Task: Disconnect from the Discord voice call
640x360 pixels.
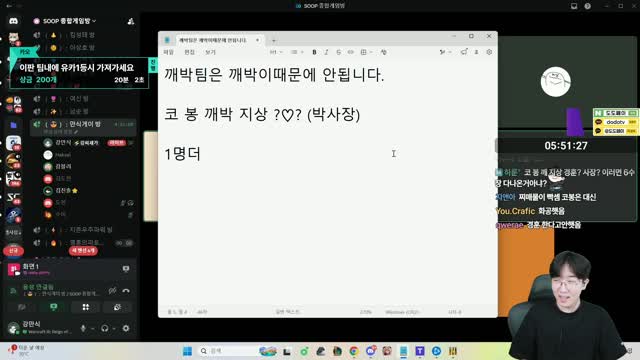Action: click(126, 291)
